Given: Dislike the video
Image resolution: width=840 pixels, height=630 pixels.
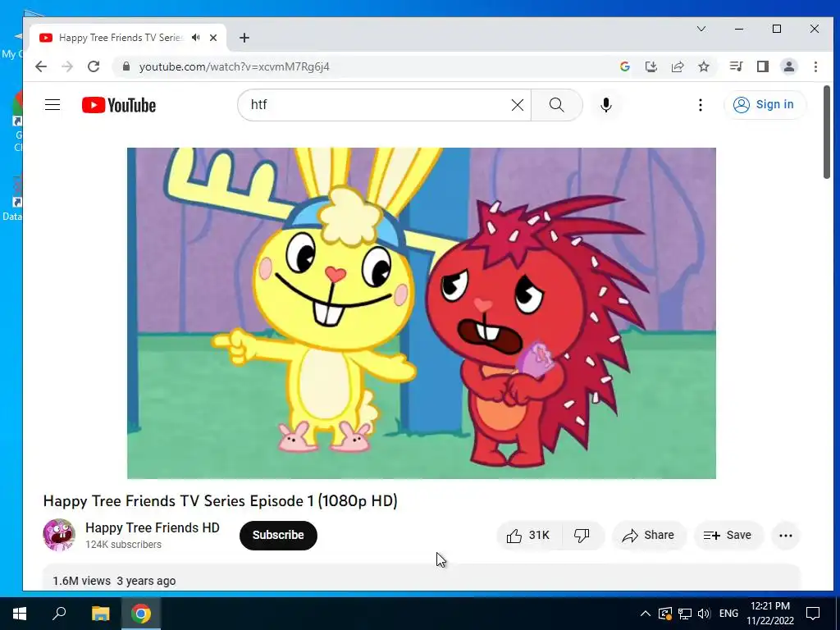Looking at the screenshot, I should pos(582,535).
